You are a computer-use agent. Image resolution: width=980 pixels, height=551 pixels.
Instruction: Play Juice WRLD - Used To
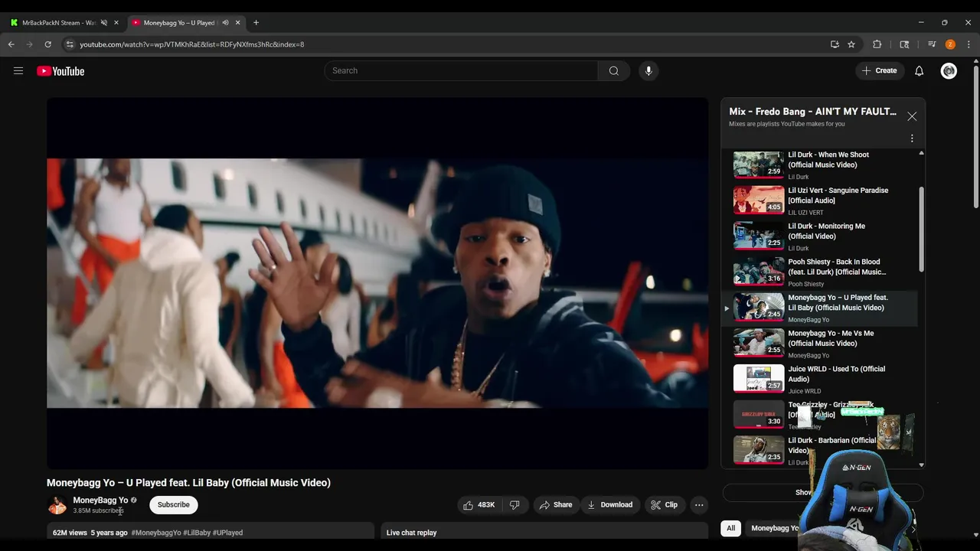(819, 379)
